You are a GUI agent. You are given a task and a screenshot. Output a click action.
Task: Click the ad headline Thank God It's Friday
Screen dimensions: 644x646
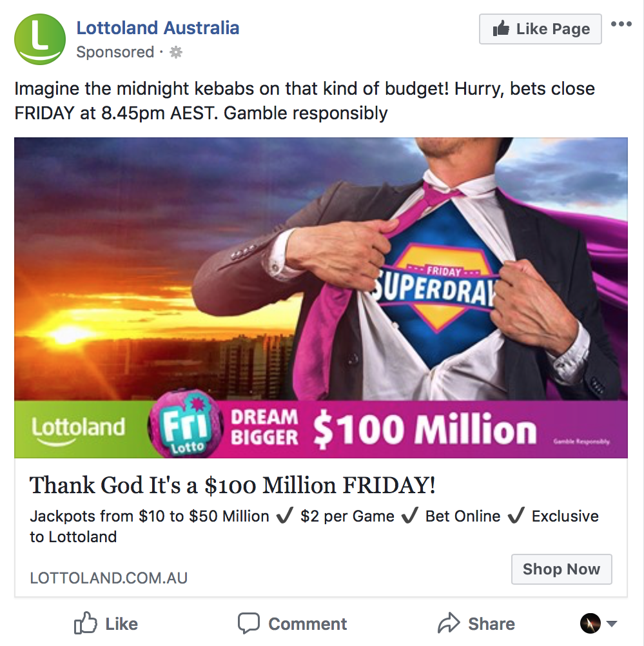pyautogui.click(x=232, y=485)
